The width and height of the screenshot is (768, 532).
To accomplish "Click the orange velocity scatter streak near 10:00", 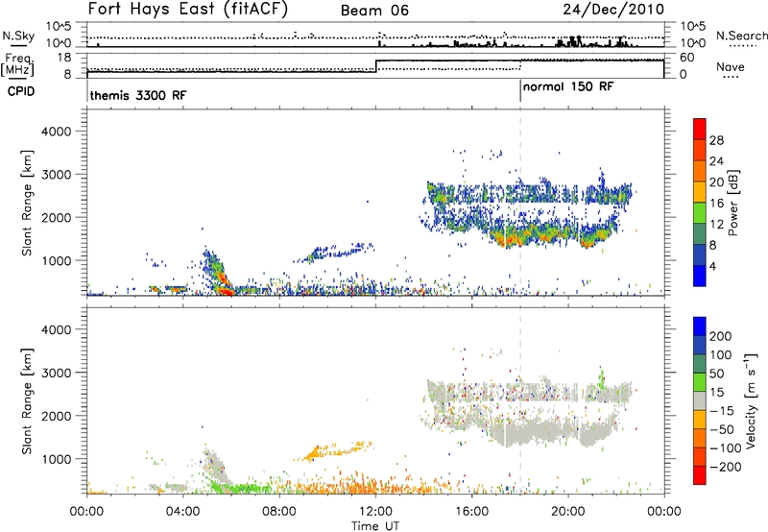I will (333, 450).
